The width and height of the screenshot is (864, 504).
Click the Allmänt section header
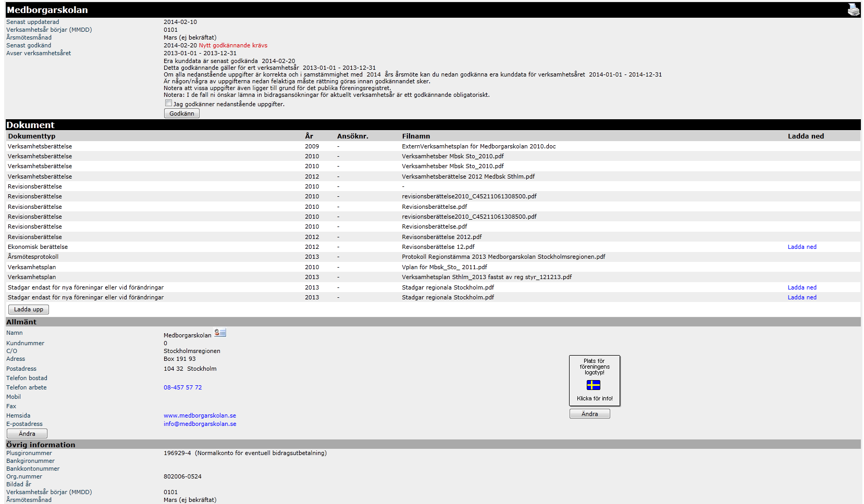click(21, 322)
